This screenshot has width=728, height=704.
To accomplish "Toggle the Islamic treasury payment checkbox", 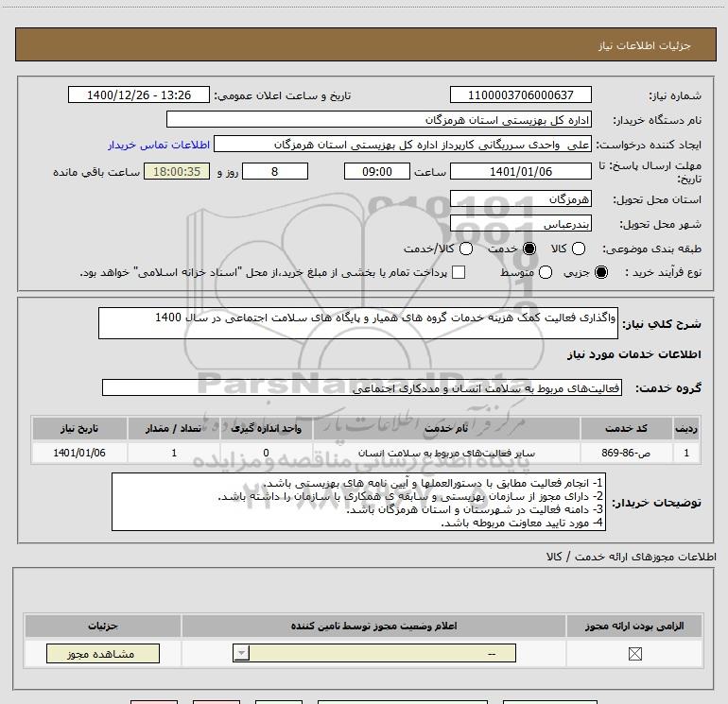I will coord(459,272).
